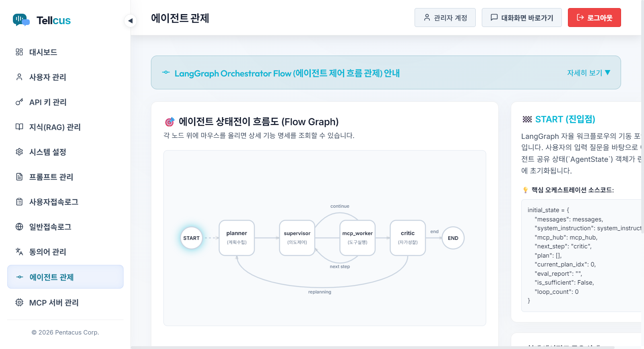Image resolution: width=644 pixels, height=349 pixels.
Task: Select the START node in flow graph
Action: coord(192,238)
